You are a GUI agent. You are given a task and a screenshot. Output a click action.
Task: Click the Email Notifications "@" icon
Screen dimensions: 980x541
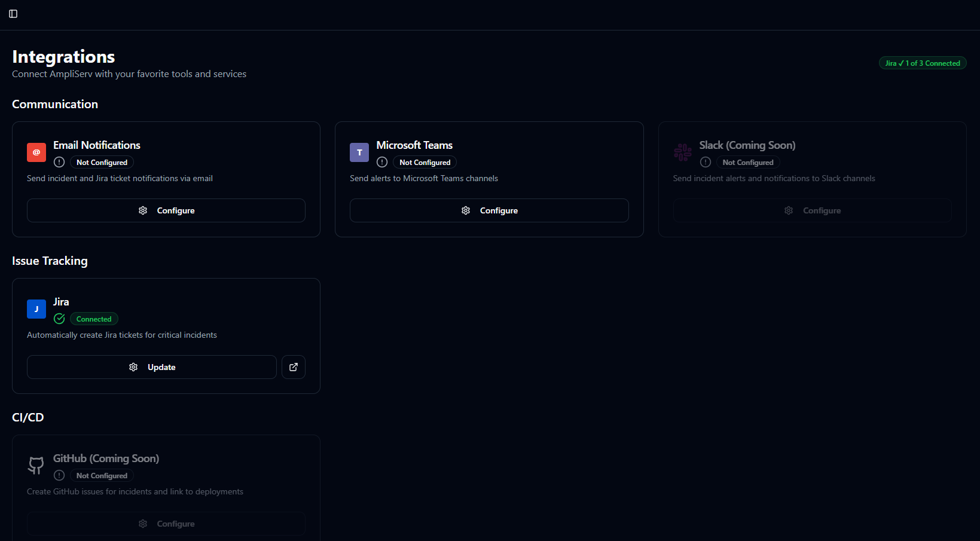36,152
